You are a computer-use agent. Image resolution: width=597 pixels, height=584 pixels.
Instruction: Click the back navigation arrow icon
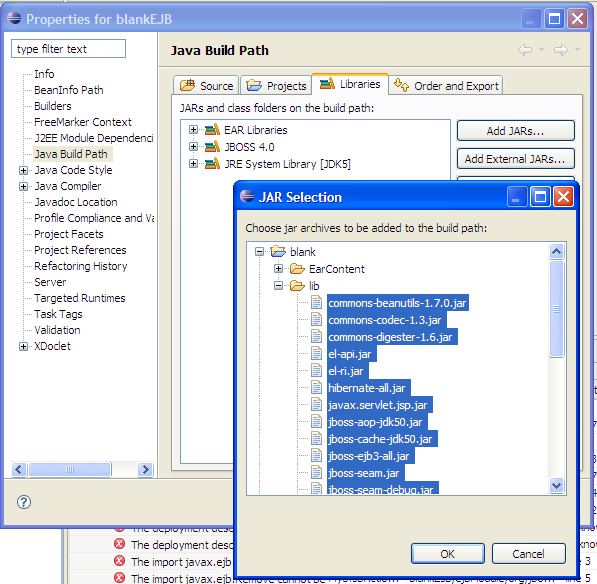coord(525,50)
